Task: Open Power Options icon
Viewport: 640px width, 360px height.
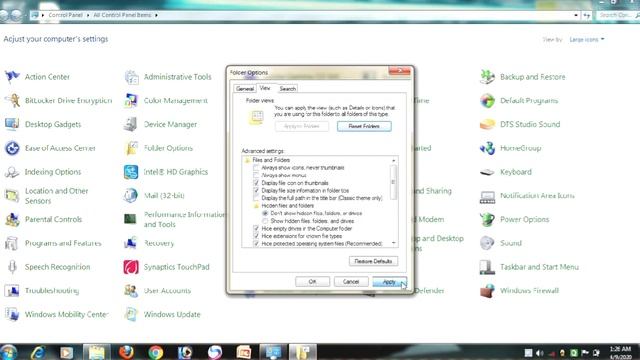Action: click(x=487, y=219)
